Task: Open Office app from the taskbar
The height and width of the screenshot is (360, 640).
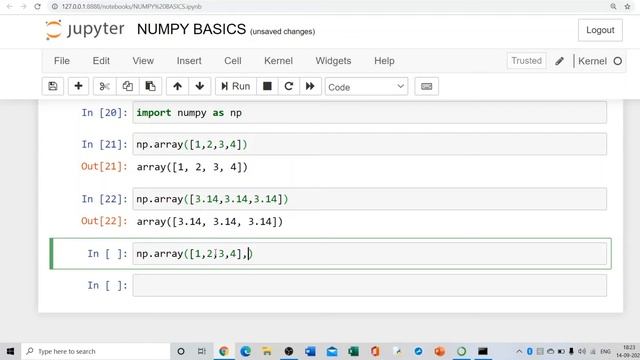Action: pos(375,351)
